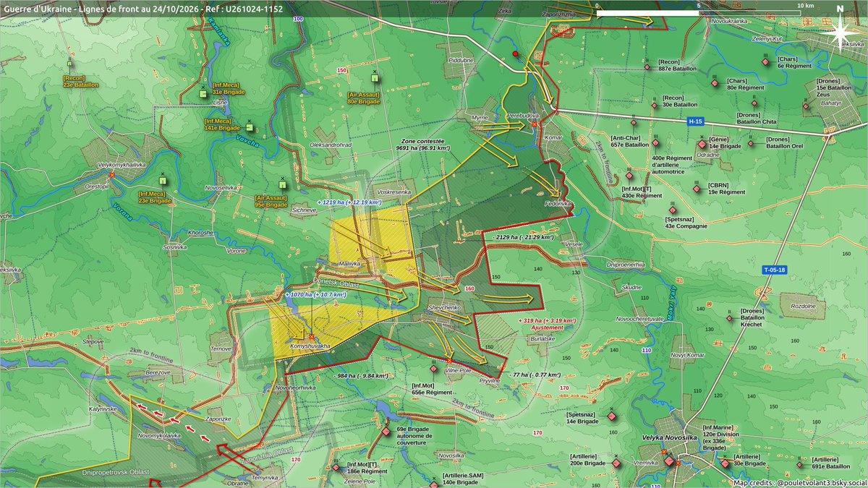Click the 'Velyka Novosilka' town name
The height and width of the screenshot is (488, 868).
pos(671,439)
